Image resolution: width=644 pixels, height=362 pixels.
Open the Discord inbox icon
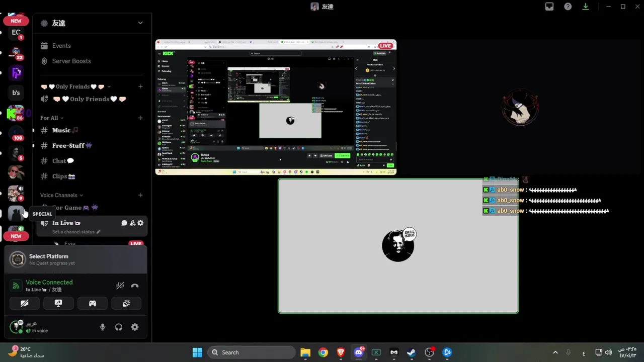pos(549,7)
